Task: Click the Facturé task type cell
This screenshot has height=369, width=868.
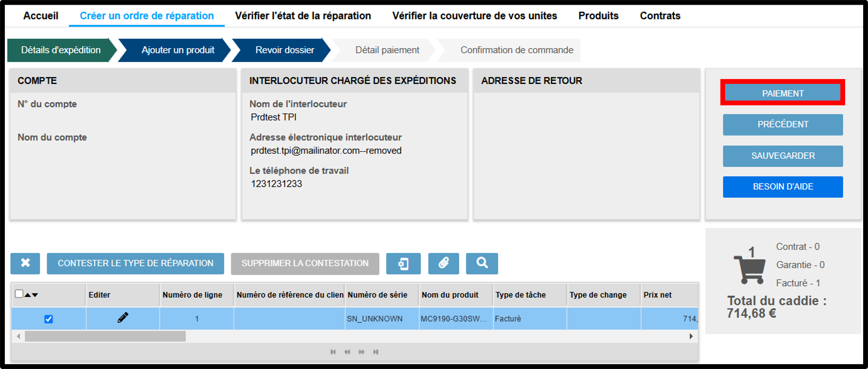Action: click(x=530, y=319)
